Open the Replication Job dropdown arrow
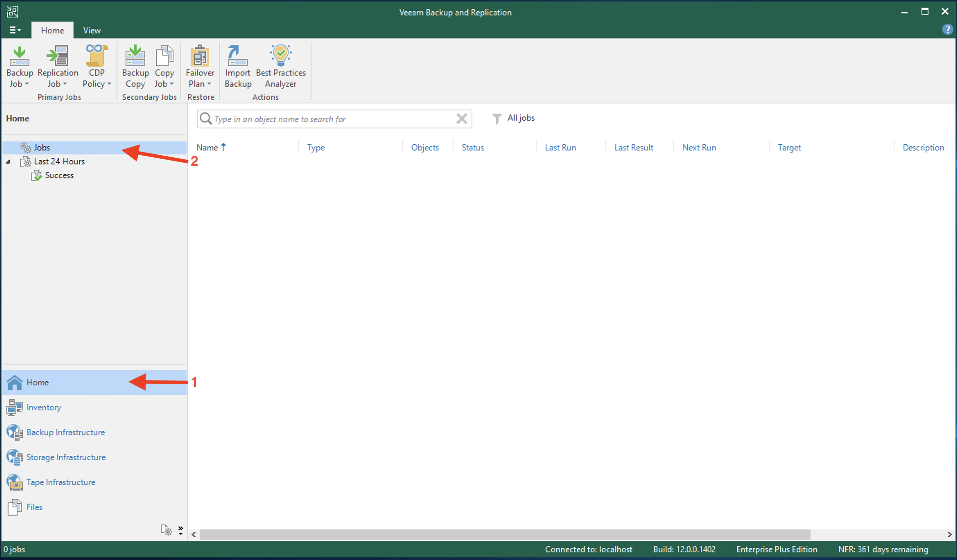This screenshot has height=560, width=957. coord(65,84)
